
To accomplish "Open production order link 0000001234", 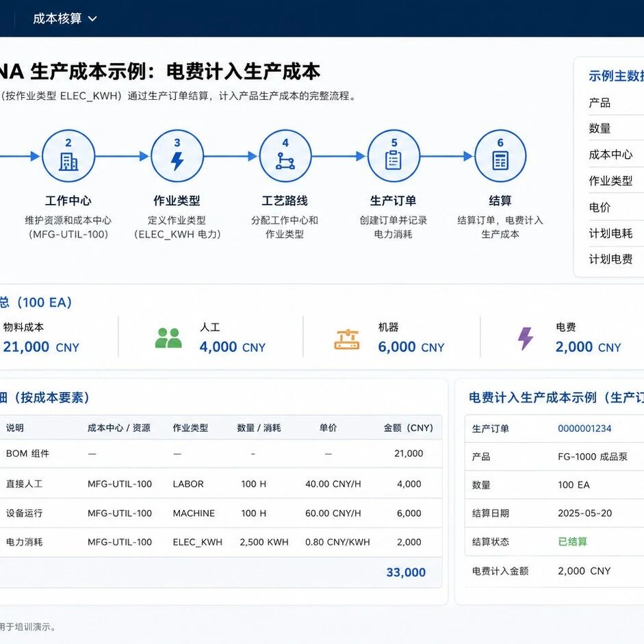I will click(584, 428).
